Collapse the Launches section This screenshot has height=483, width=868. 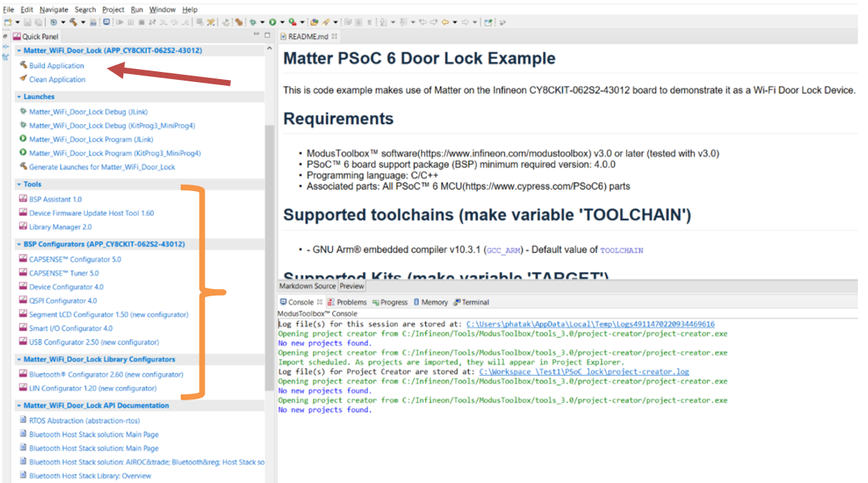[20, 97]
